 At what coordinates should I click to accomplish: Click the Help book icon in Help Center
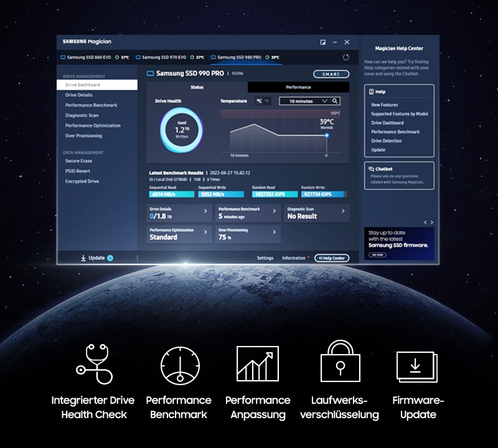[x=371, y=91]
